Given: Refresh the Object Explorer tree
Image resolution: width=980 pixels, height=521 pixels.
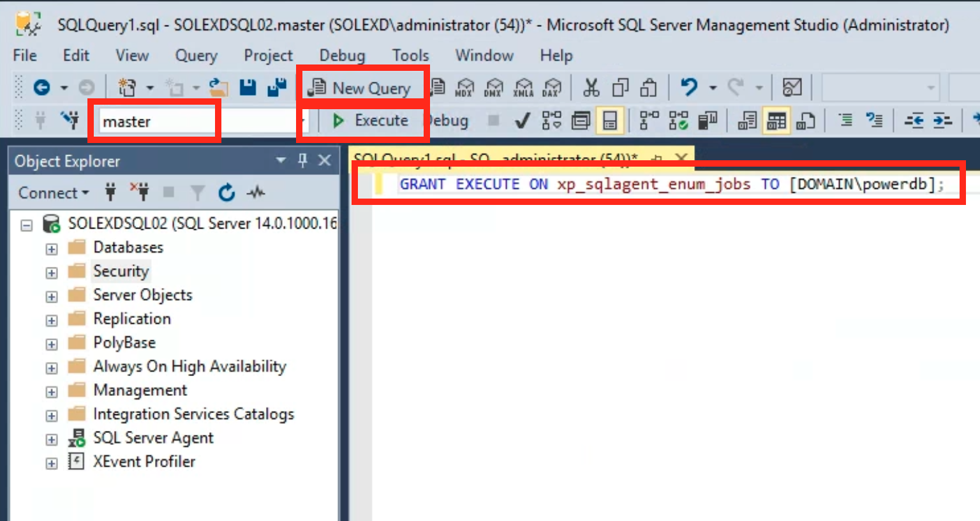Looking at the screenshot, I should tap(226, 192).
